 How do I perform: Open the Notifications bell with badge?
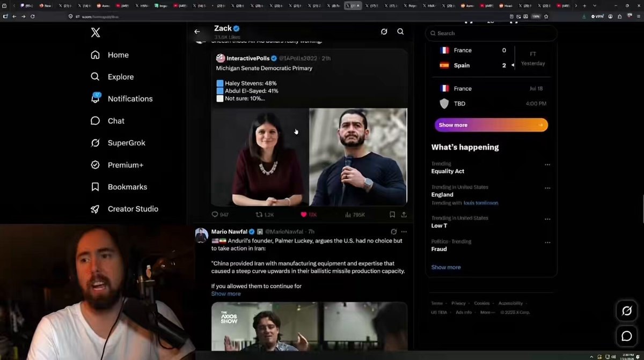click(x=121, y=98)
